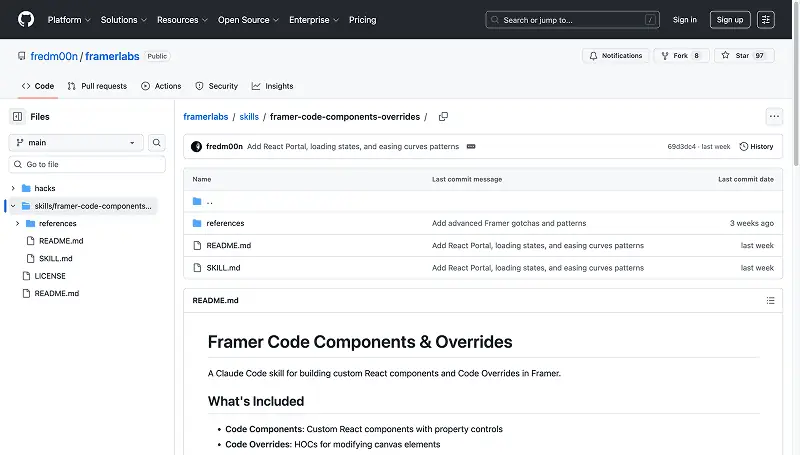Screen dimensions: 800x455
Task: Select root README.md in the file tree
Action: (x=57, y=293)
